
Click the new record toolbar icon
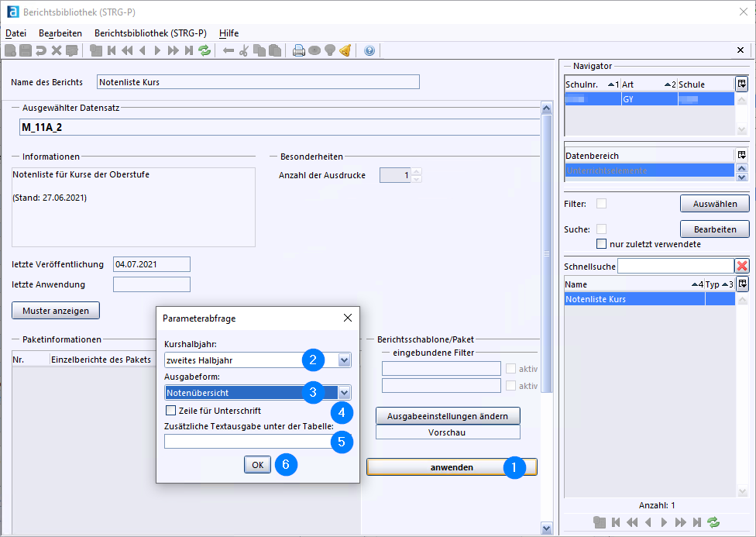pyautogui.click(x=10, y=50)
